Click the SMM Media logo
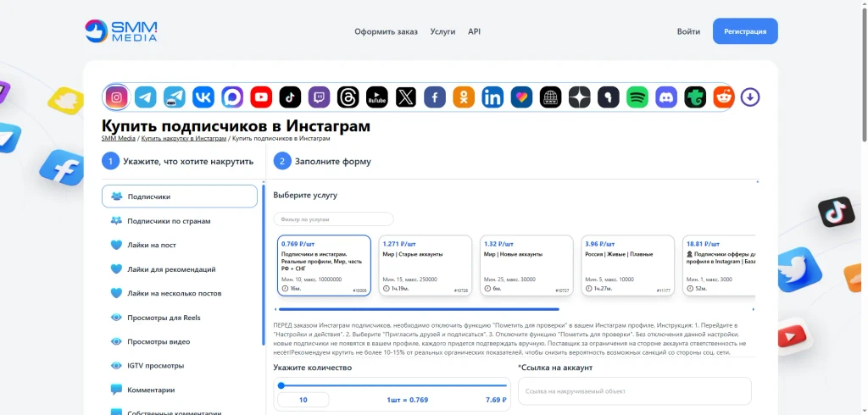This screenshot has height=415, width=868. pos(121,31)
